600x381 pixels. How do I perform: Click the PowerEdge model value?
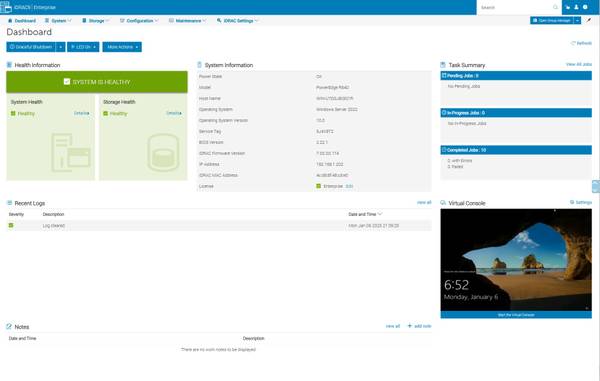pyautogui.click(x=332, y=88)
